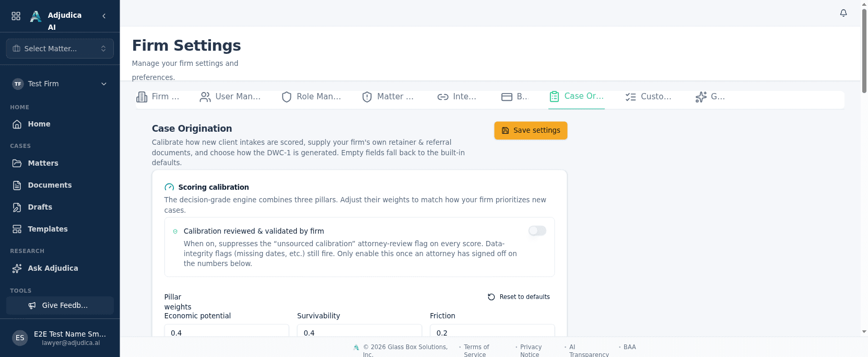
Task: Click the Economic potential weight field
Action: [227, 331]
